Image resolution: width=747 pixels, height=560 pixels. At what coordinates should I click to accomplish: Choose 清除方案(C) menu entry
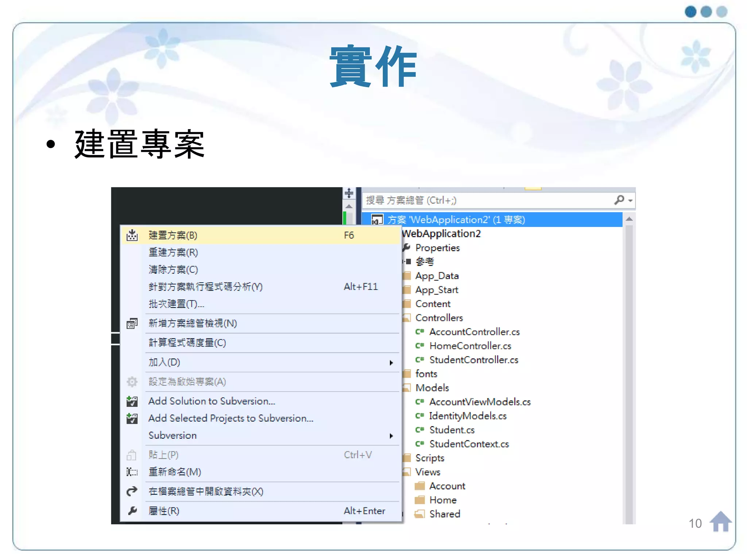(173, 269)
